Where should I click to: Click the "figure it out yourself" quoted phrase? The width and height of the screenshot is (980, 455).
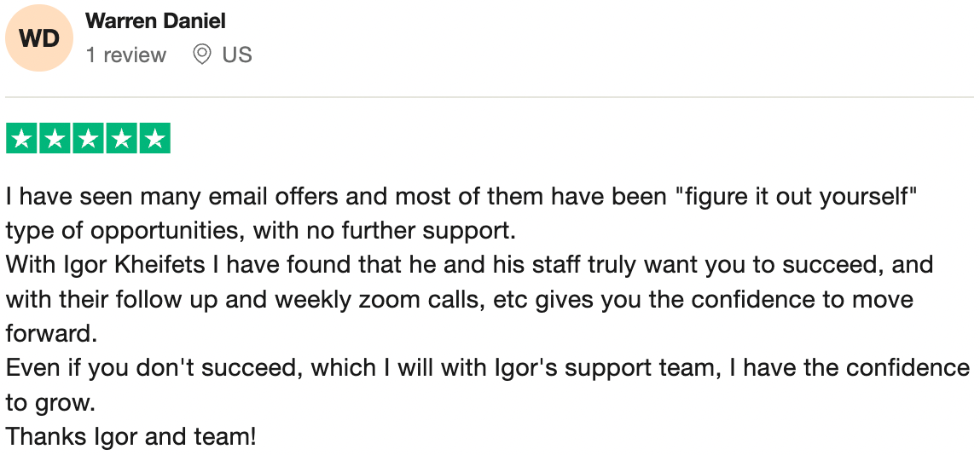tap(795, 197)
